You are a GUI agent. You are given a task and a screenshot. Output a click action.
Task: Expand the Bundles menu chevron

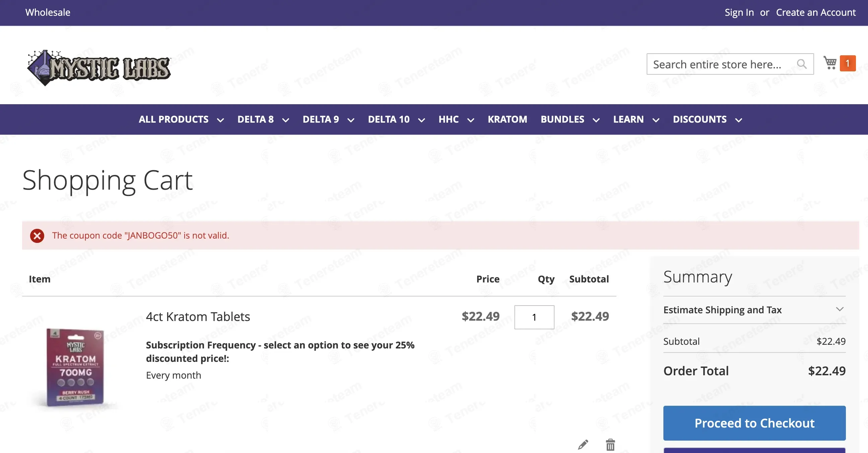pyautogui.click(x=596, y=120)
